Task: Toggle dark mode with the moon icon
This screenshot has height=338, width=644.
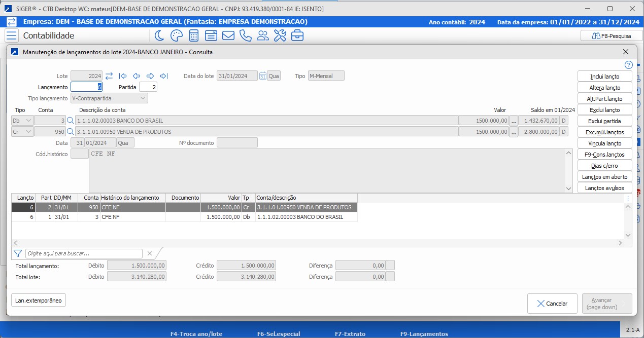Action: pos(159,35)
